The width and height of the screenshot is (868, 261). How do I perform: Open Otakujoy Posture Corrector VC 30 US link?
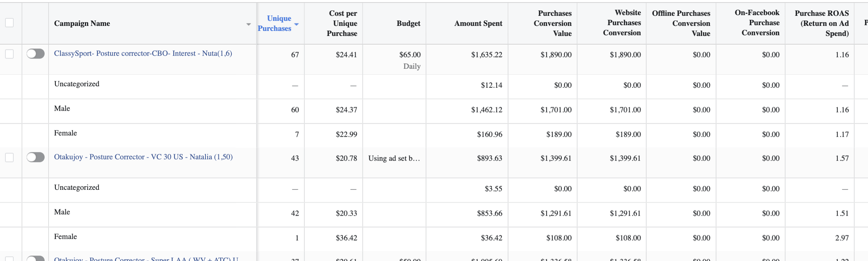[143, 157]
